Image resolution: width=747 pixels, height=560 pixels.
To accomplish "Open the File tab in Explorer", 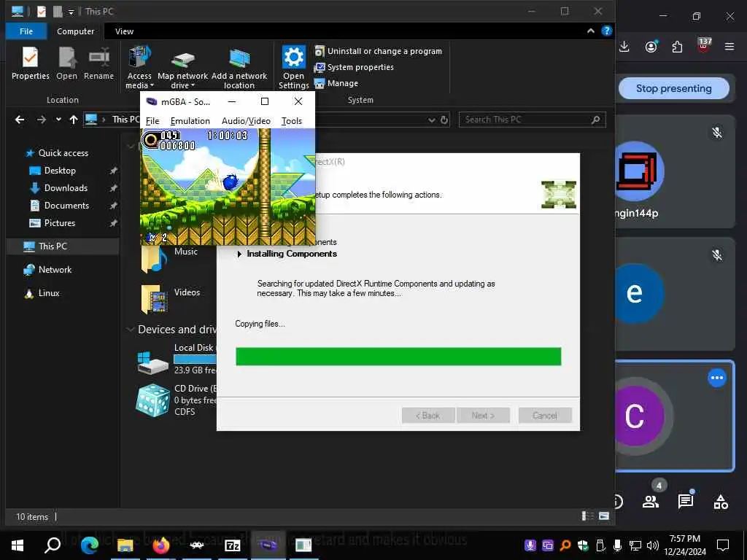I will click(26, 31).
